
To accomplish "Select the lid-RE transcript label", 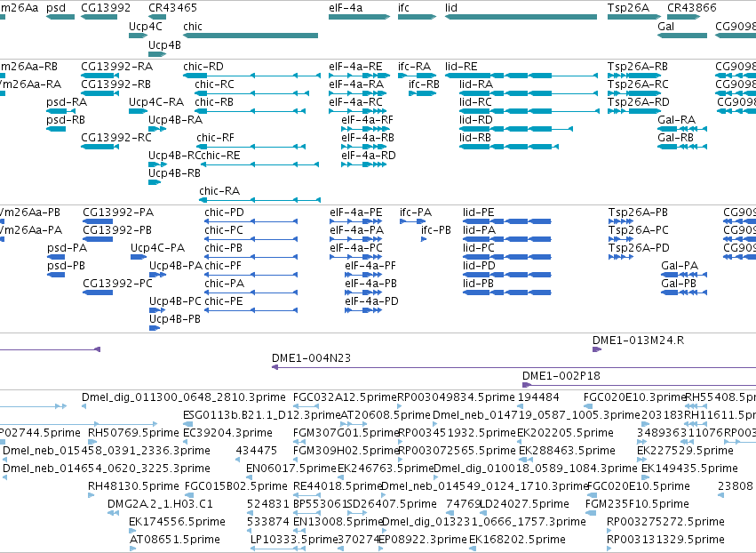I will pos(461,66).
